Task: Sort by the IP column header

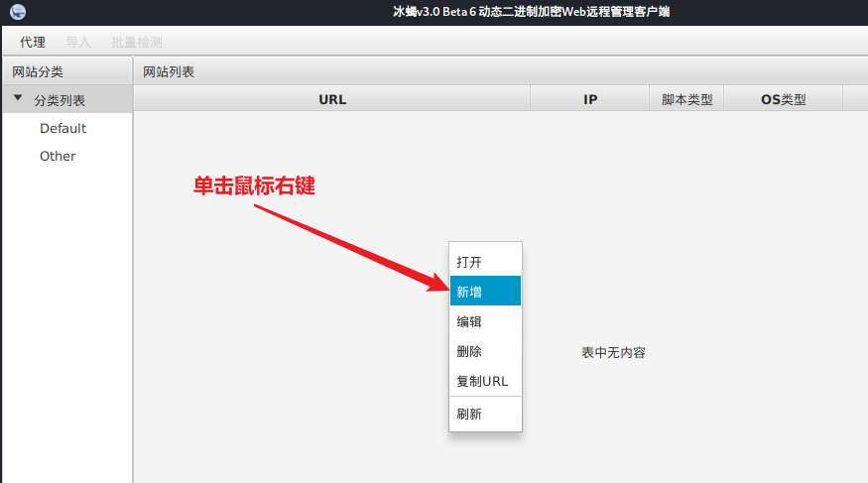Action: (x=590, y=99)
